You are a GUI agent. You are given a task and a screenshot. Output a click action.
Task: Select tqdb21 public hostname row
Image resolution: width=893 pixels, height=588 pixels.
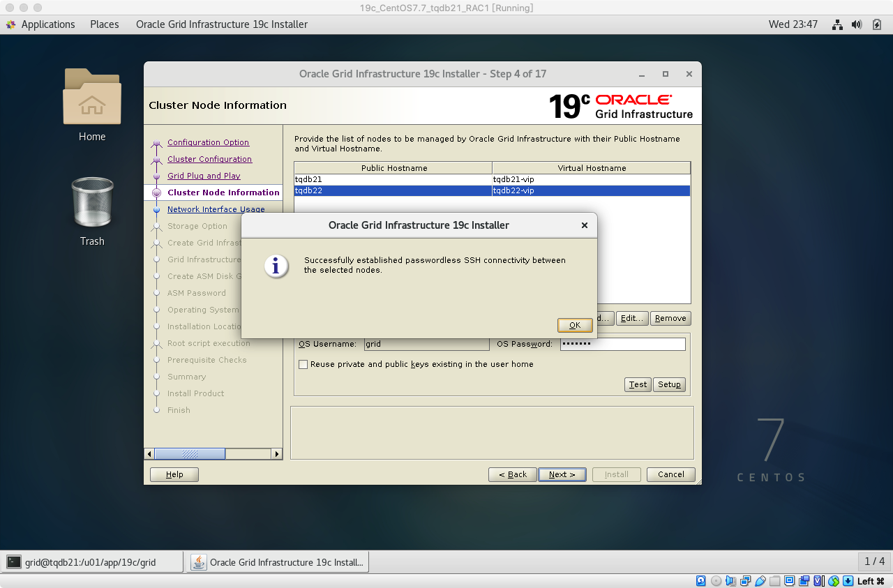point(393,179)
